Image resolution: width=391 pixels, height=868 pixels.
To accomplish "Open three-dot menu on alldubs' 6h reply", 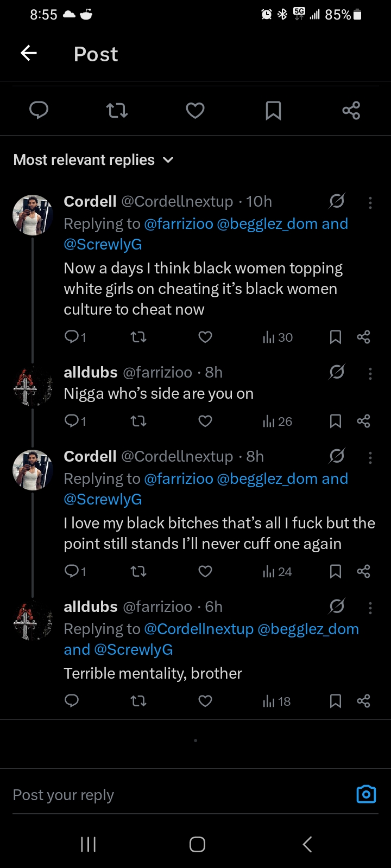I will pyautogui.click(x=370, y=608).
